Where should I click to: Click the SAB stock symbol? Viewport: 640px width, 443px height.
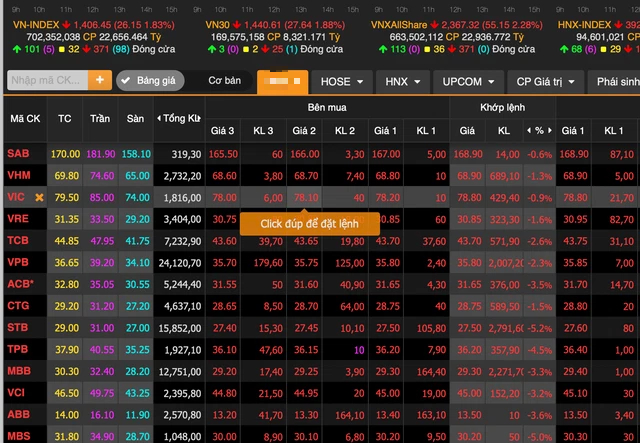tap(18, 154)
